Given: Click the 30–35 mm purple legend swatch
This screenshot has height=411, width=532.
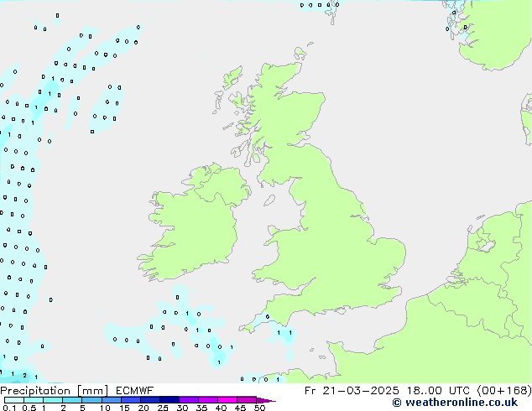Looking at the screenshot, I should click(x=189, y=400).
